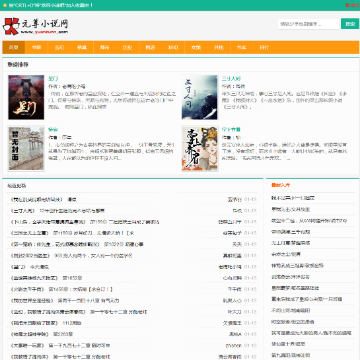Open the dark red first recommended book cover
This screenshot has height=360, width=360.
(26, 97)
